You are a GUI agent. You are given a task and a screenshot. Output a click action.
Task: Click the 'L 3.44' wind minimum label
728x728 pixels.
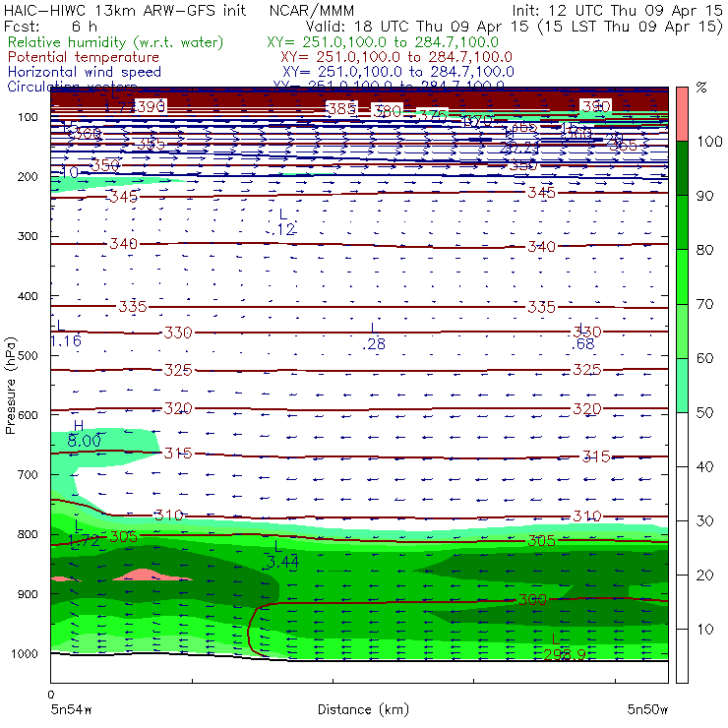tap(282, 555)
